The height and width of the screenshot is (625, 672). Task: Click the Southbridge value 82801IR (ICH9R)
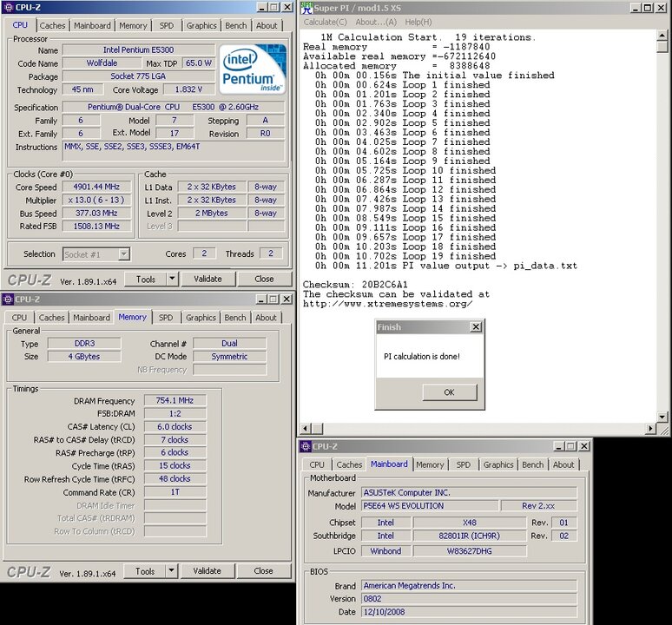coord(470,536)
